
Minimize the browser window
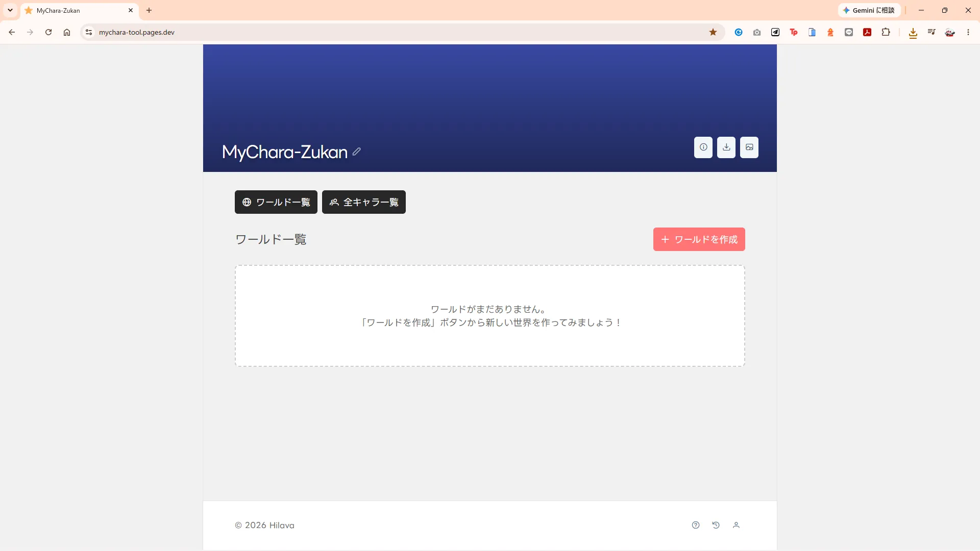click(921, 10)
